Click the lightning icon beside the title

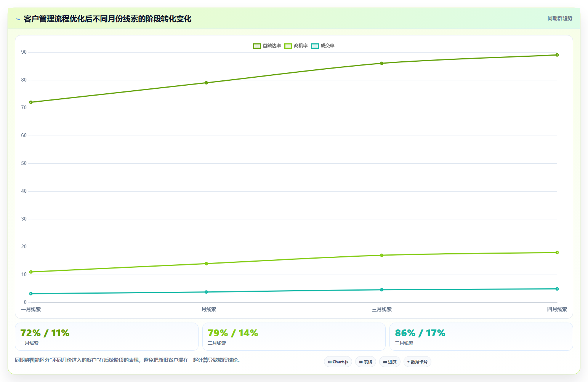tap(18, 19)
